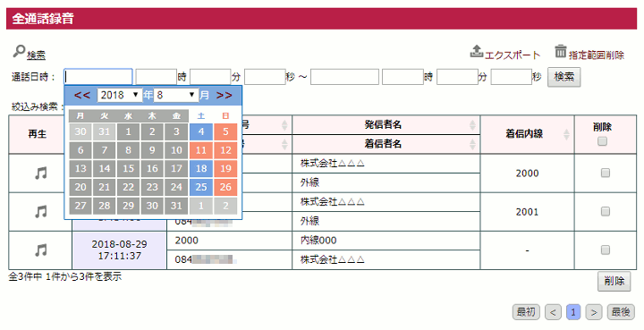Select Saturday August 4 in calendar
Image resolution: width=644 pixels, height=330 pixels.
coord(201,131)
